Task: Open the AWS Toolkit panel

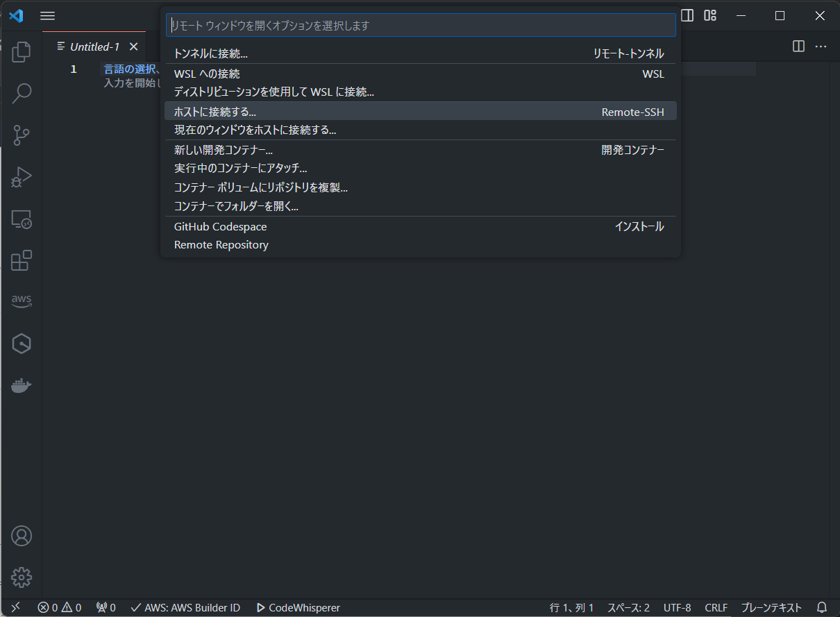Action: pyautogui.click(x=22, y=301)
